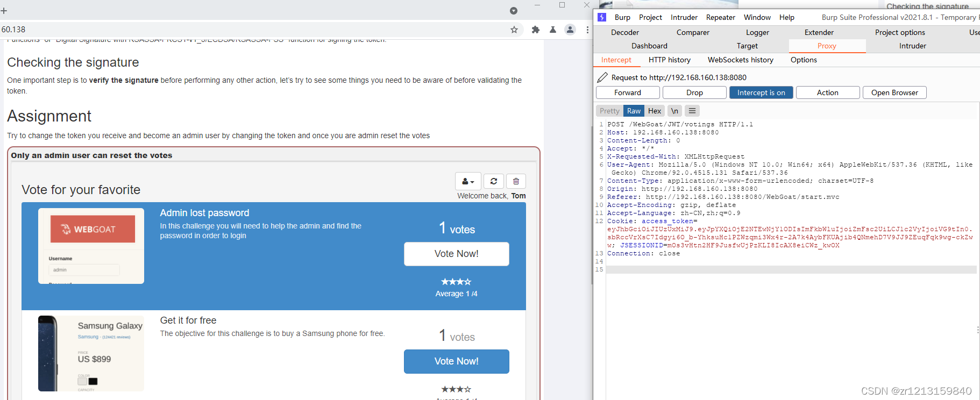Click the Chrome incognito-style flask extension icon
Image resolution: width=980 pixels, height=400 pixels.
click(x=552, y=30)
